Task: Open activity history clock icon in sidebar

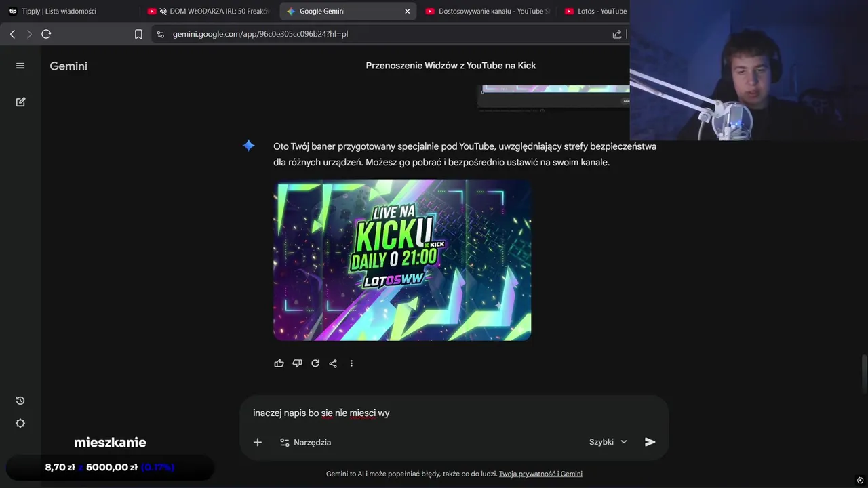Action: point(20,401)
